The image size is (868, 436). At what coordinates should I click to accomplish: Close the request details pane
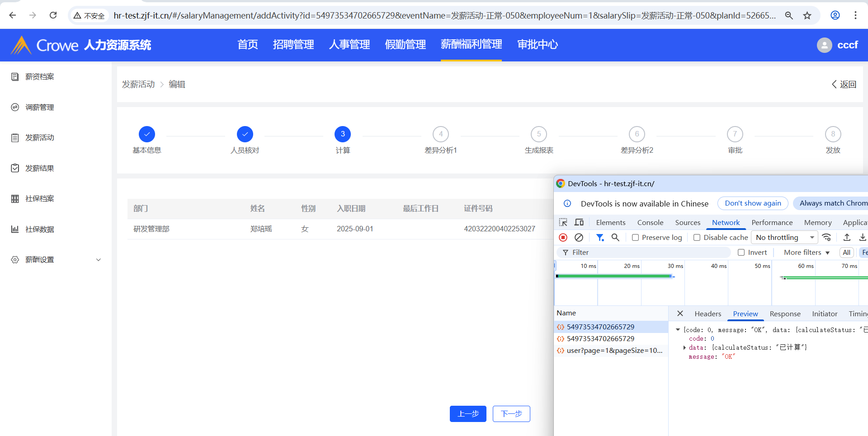tap(680, 314)
